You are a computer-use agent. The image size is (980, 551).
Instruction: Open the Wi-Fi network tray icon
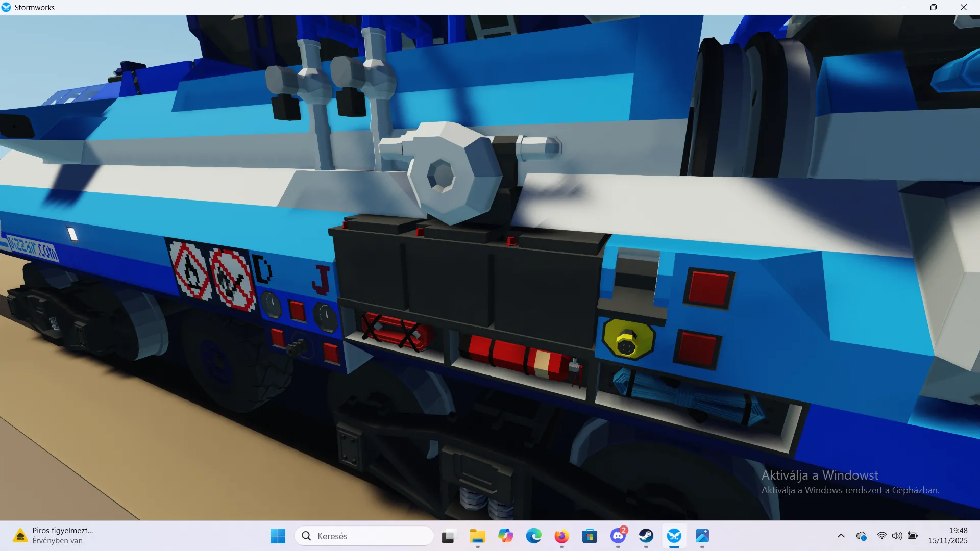click(881, 536)
